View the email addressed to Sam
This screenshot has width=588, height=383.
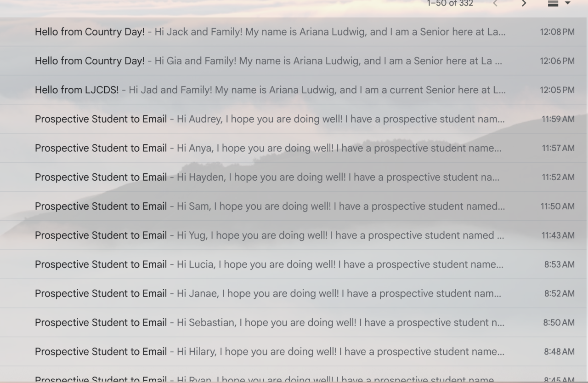tap(270, 206)
